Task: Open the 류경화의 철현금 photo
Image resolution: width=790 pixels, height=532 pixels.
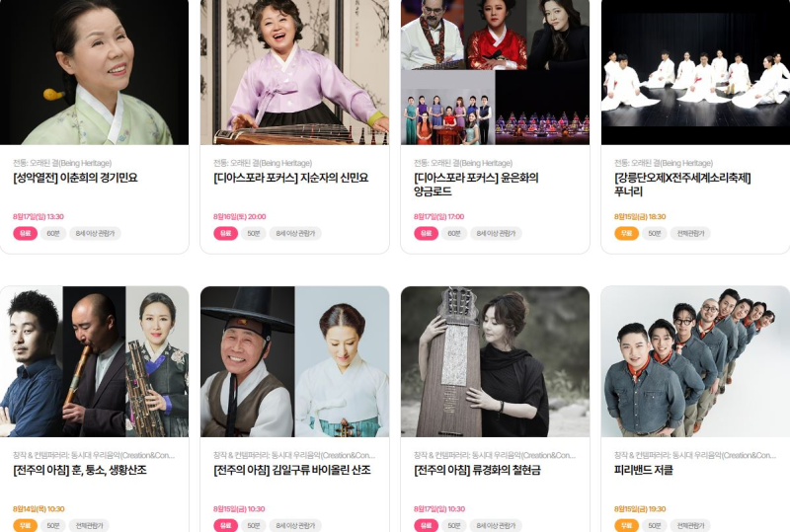Action: pos(496,361)
